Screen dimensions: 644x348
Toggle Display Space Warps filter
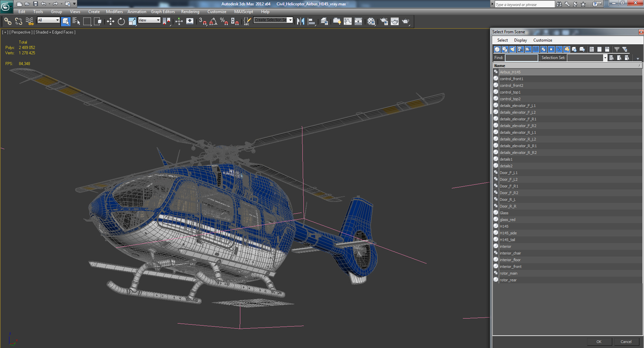536,49
